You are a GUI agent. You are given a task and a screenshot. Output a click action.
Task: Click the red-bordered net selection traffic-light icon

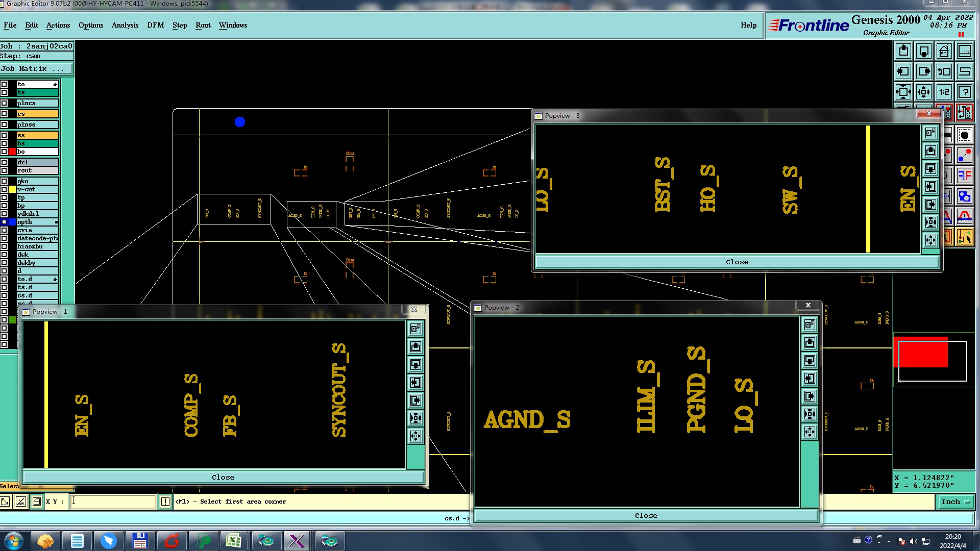coord(965,113)
